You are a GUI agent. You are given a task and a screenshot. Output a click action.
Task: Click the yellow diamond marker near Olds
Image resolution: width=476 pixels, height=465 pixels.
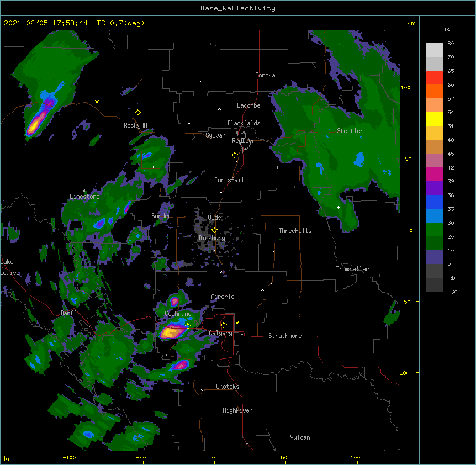pyautogui.click(x=215, y=230)
